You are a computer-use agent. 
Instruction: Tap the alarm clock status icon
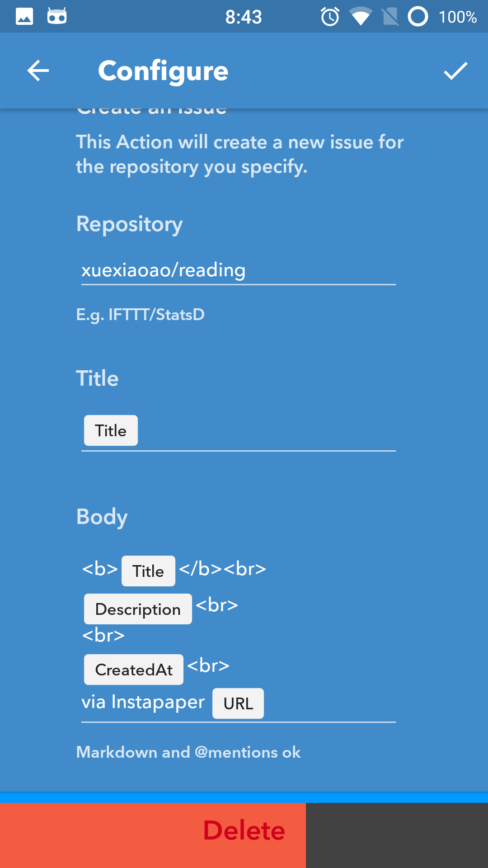[330, 17]
